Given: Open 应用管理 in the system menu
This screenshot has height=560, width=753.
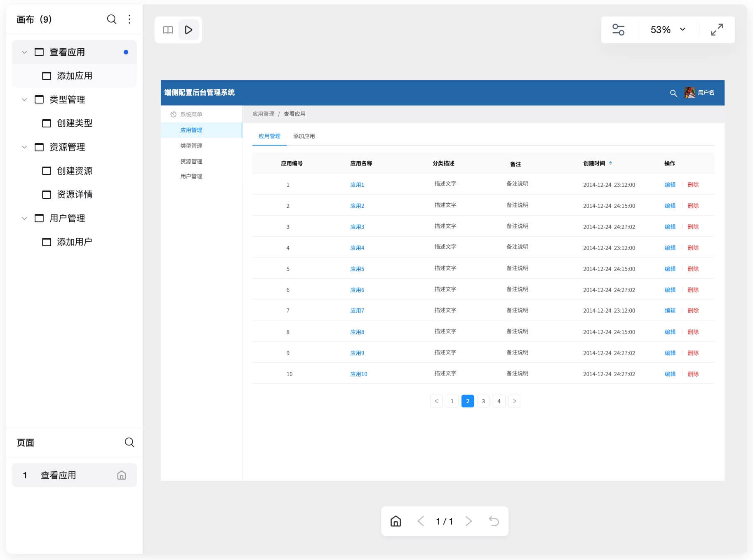Looking at the screenshot, I should point(201,130).
